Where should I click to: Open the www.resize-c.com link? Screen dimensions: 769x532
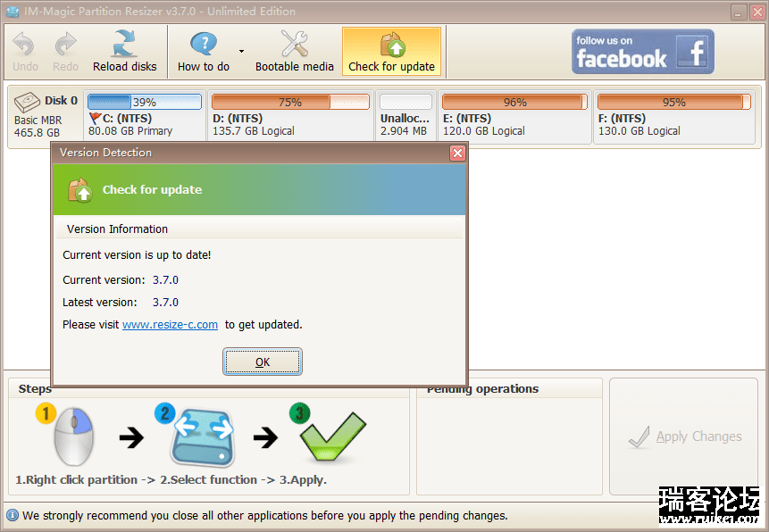(170, 325)
